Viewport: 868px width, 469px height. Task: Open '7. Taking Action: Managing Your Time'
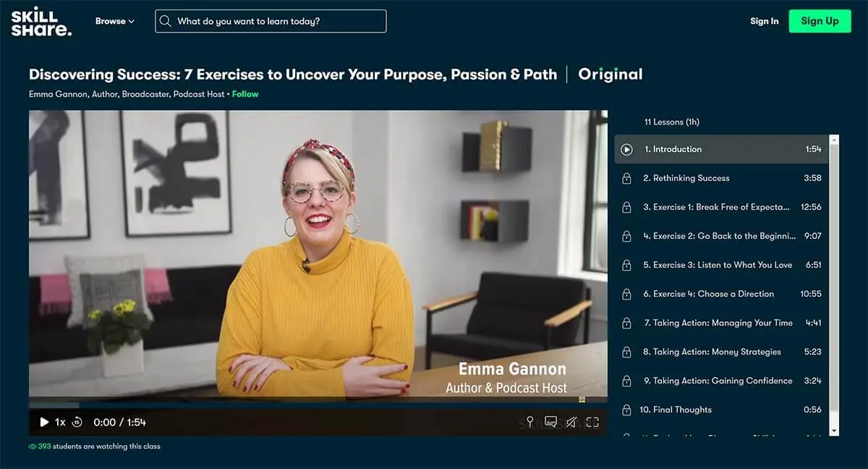[x=722, y=323]
